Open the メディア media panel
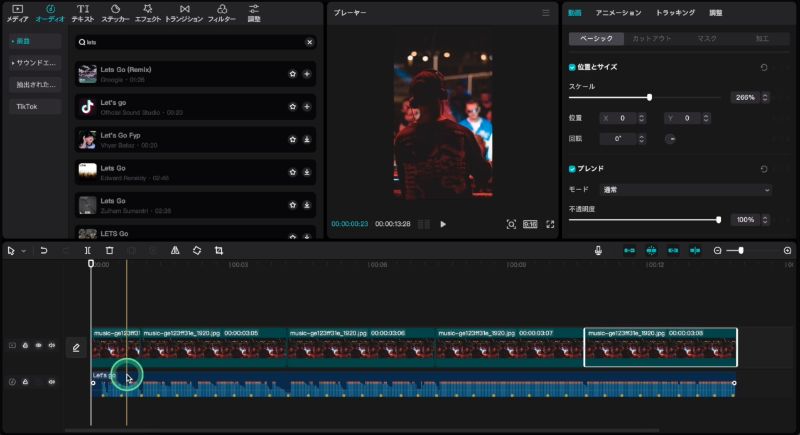Screen dimensions: 800x435 click(x=17, y=13)
